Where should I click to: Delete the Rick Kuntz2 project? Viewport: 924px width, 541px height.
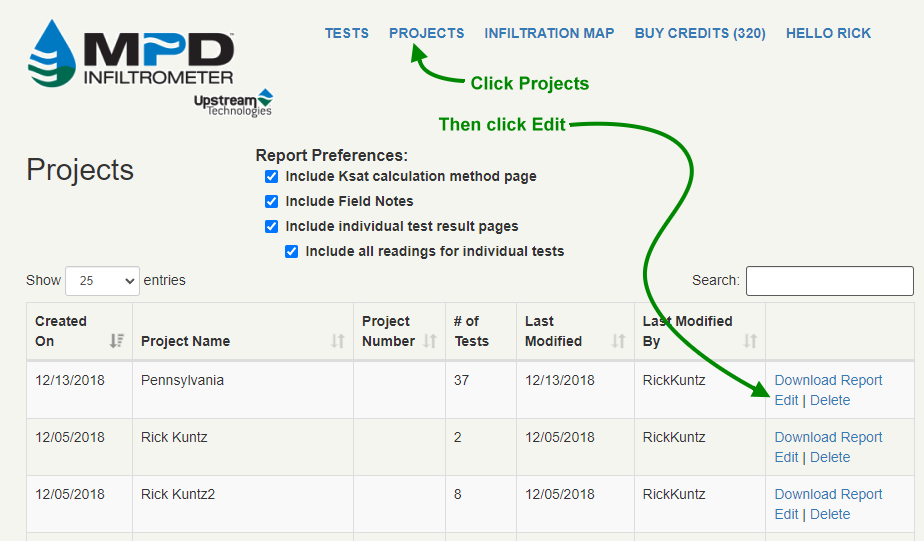pos(830,514)
